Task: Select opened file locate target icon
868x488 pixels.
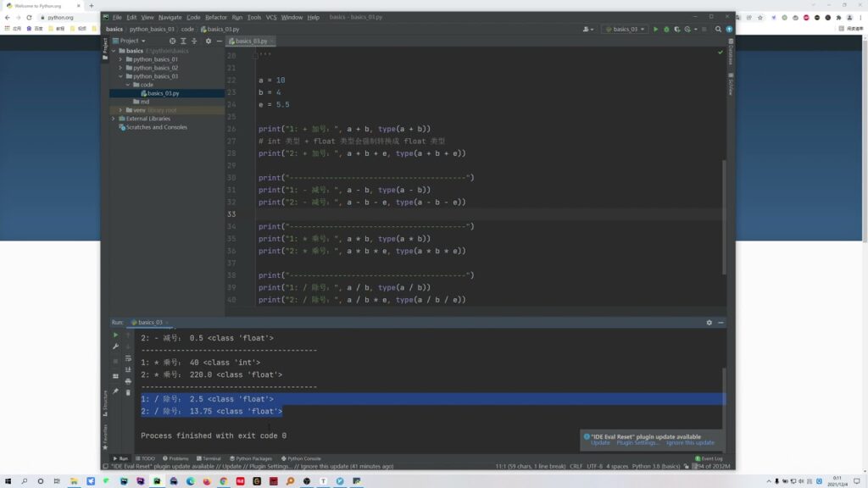Action: [173, 41]
